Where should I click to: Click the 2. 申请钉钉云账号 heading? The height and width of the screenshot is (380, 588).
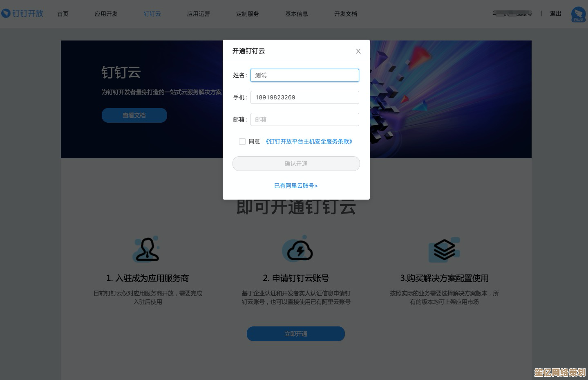tap(296, 278)
